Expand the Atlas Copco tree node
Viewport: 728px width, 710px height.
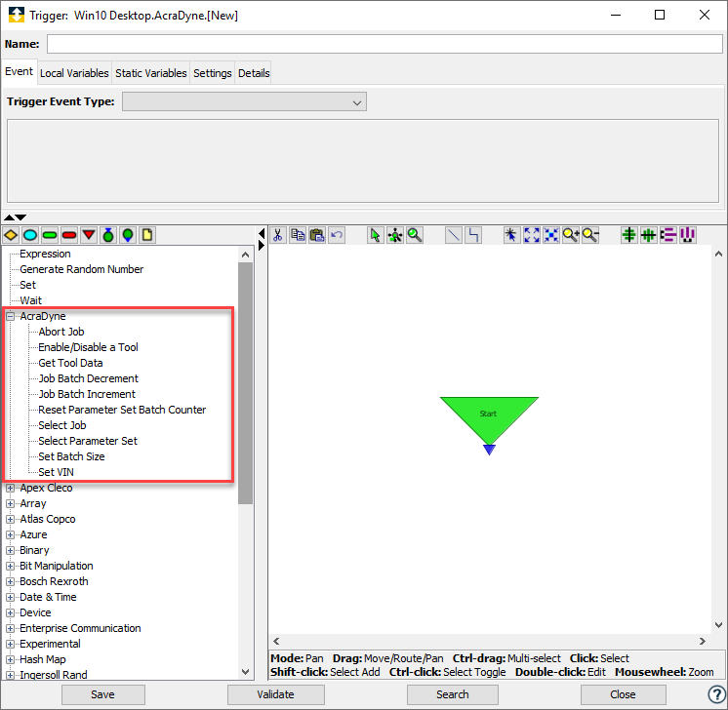pyautogui.click(x=10, y=519)
